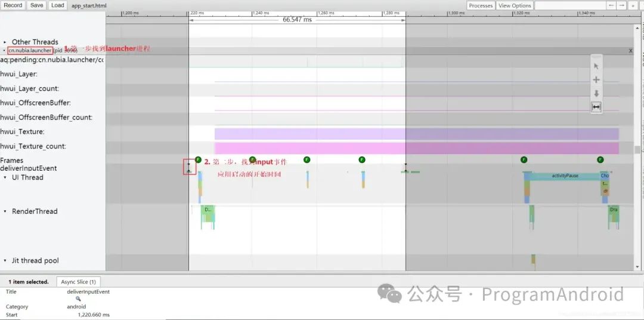The height and width of the screenshot is (320, 644).
Task: Click the 1,200 ms ruler label
Action: coord(131,13)
